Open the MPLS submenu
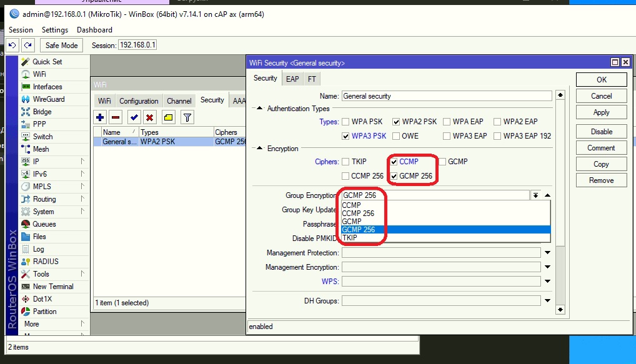The width and height of the screenshot is (636, 364). 42,187
